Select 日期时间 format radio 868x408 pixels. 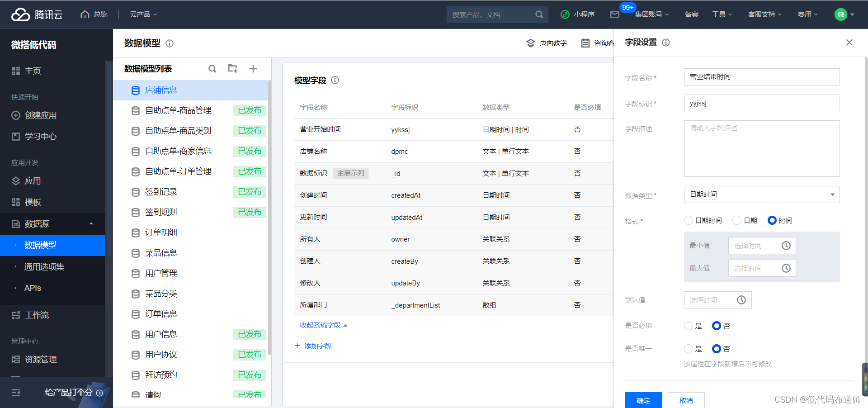[689, 220]
